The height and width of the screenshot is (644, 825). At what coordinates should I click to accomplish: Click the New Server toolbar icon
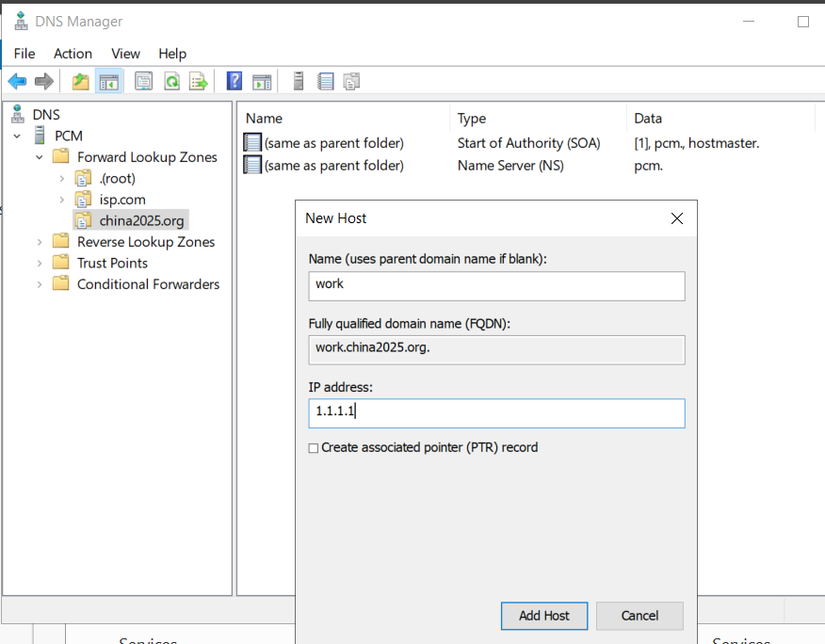[x=299, y=81]
